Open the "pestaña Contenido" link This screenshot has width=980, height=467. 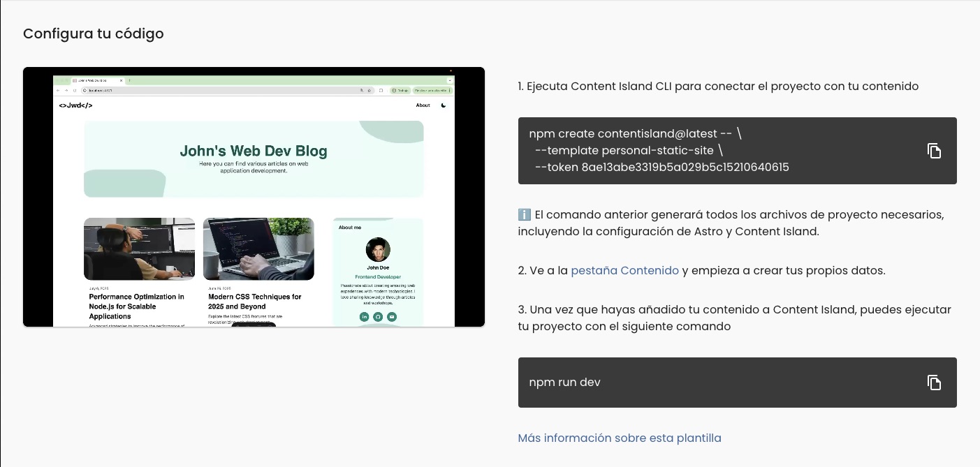(624, 270)
